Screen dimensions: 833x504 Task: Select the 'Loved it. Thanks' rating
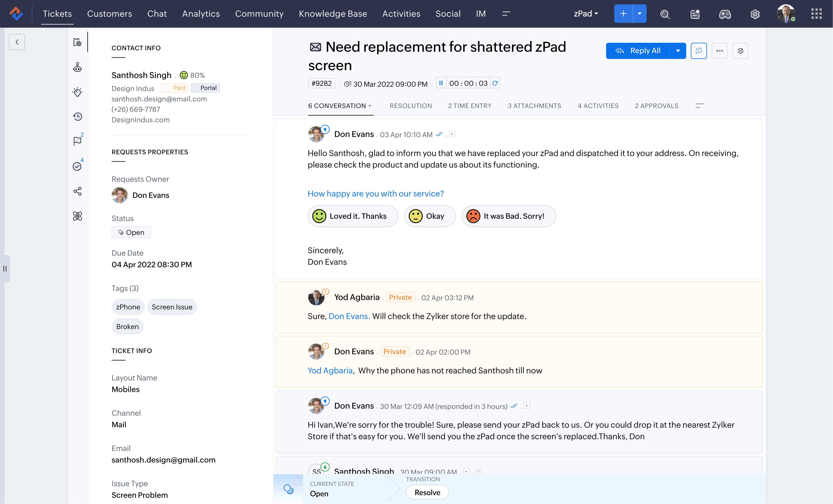click(x=352, y=216)
